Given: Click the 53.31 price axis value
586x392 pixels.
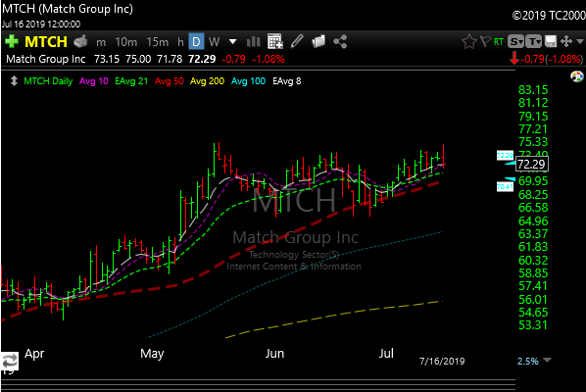Looking at the screenshot, I should coord(533,324).
